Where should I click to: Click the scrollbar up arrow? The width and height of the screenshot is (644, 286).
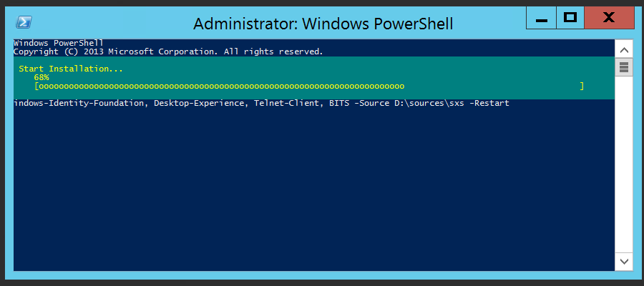pyautogui.click(x=624, y=51)
